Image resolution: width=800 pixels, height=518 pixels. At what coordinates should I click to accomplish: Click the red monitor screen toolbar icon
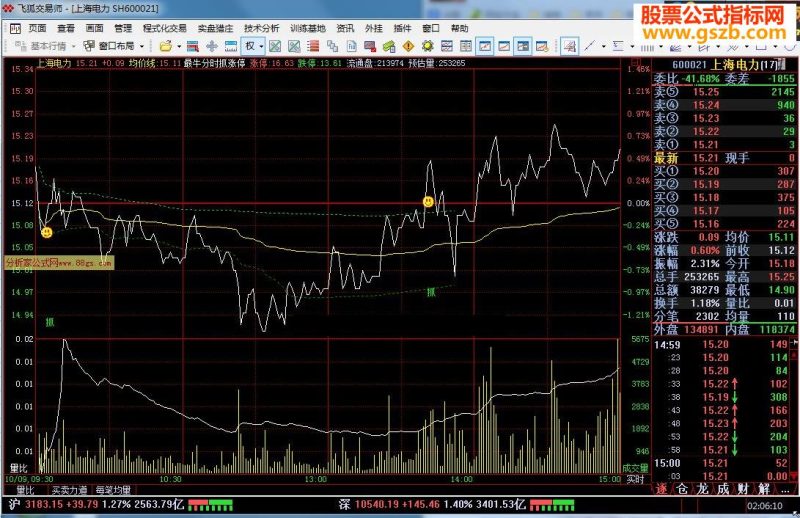tap(370, 46)
